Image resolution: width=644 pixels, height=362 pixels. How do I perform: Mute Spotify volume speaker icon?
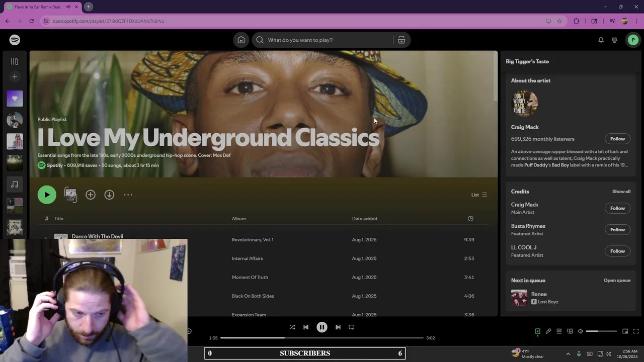tap(581, 331)
